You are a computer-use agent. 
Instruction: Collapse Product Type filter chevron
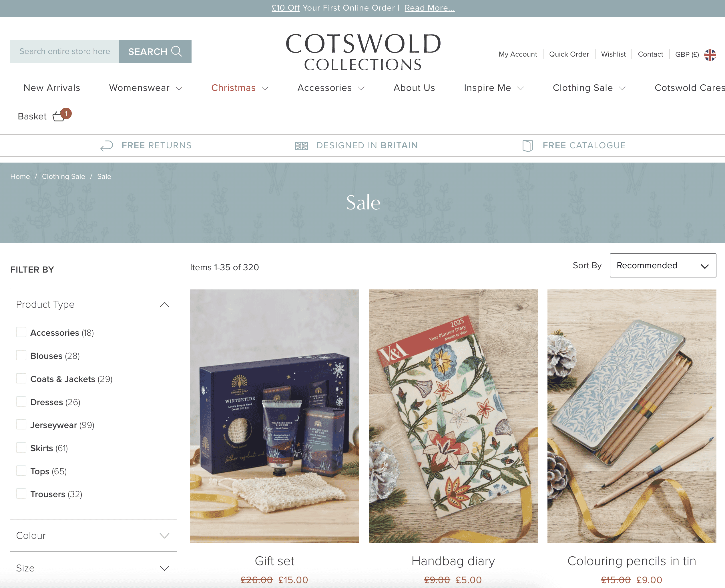(164, 305)
